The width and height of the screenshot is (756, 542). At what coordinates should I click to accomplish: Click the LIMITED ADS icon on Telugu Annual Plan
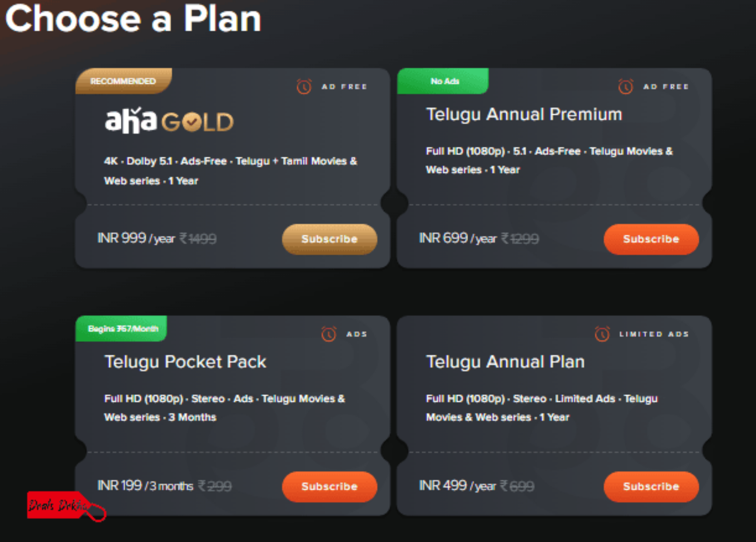pos(601,333)
